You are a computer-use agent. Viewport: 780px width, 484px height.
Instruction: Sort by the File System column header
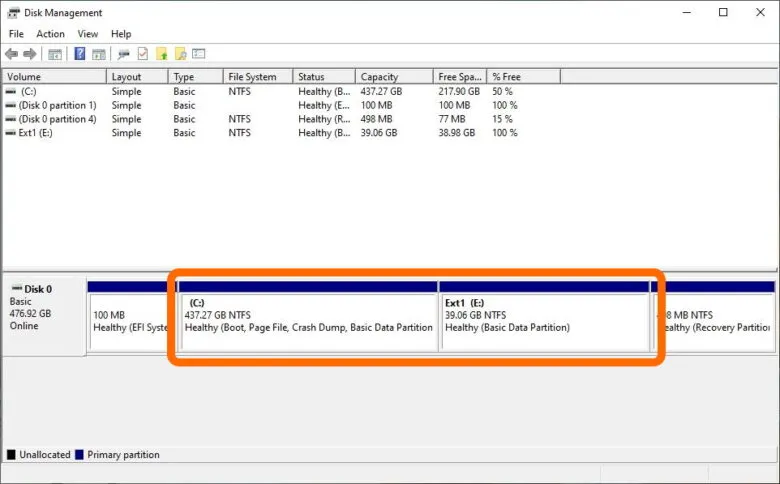[250, 77]
